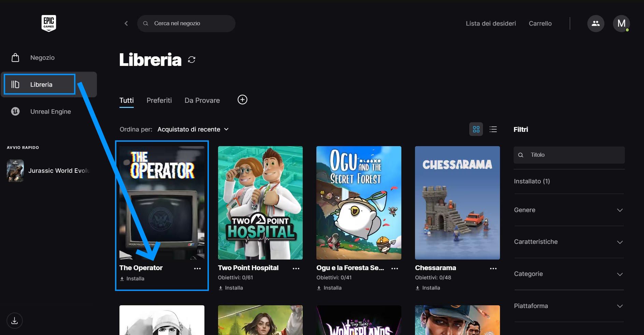Viewport: 644px width, 335px height.
Task: Click the Two Point Hospital title
Action: (248, 268)
